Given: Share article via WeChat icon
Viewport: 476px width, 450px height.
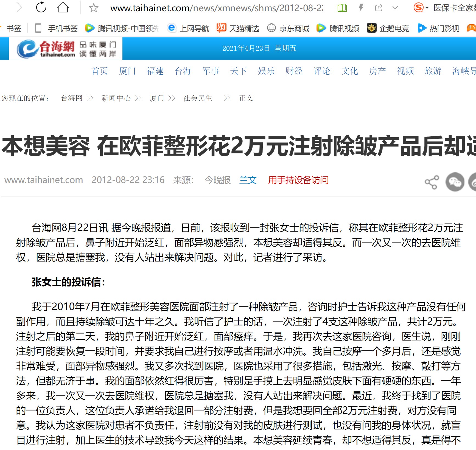Looking at the screenshot, I should (455, 182).
